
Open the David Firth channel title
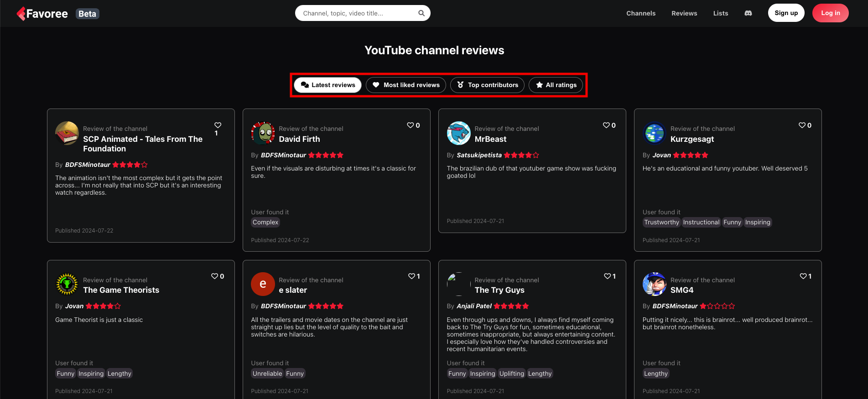pos(299,139)
